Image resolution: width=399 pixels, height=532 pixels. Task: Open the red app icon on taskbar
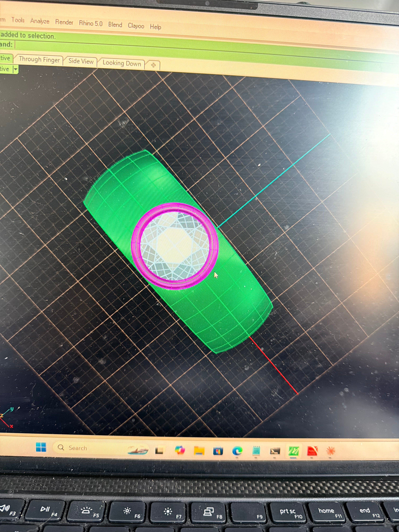[x=312, y=451]
